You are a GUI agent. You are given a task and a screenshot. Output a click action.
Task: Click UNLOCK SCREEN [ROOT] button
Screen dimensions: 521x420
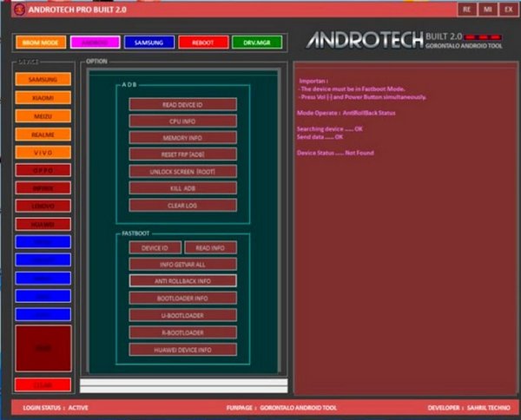pos(182,171)
